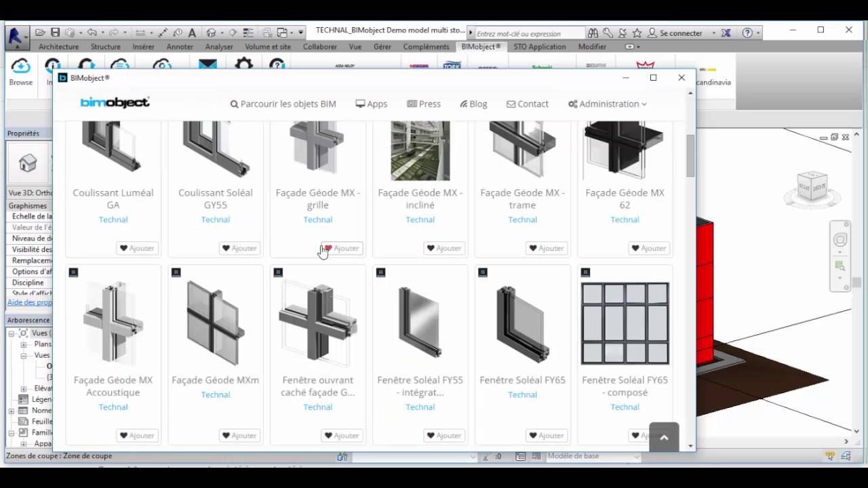
Task: Toggle favorite on Façade Géode MX - incliné
Action: click(444, 248)
